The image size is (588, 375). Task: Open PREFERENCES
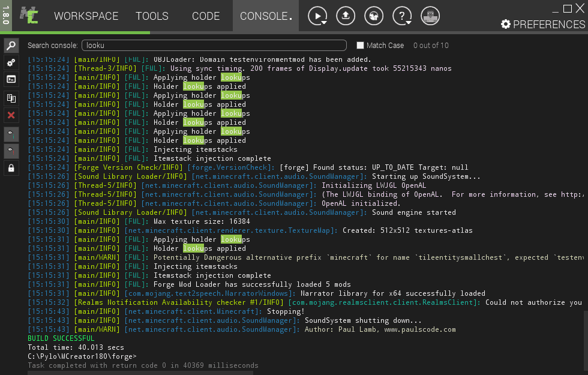click(543, 25)
